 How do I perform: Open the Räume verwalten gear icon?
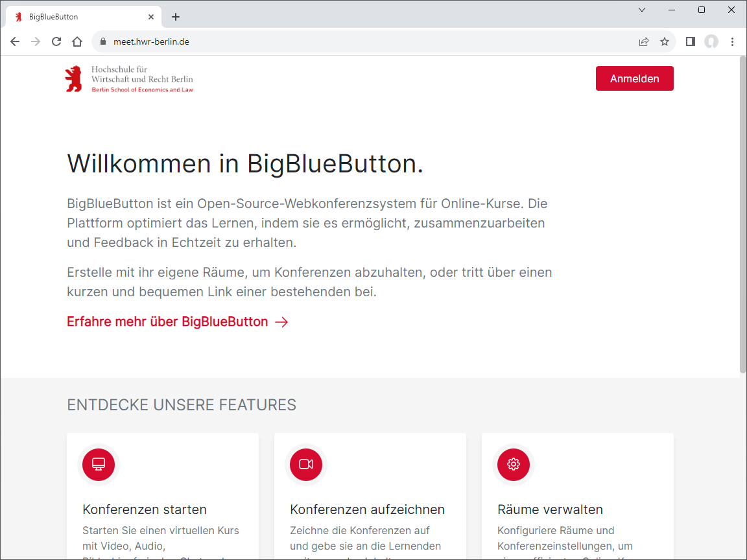coord(513,464)
